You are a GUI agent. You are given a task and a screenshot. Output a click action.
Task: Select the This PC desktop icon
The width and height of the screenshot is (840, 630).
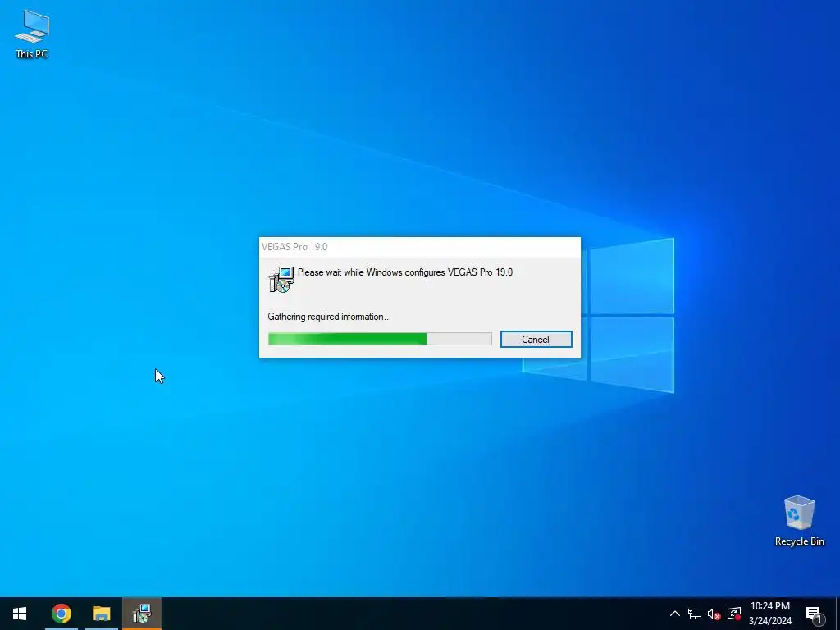point(32,34)
